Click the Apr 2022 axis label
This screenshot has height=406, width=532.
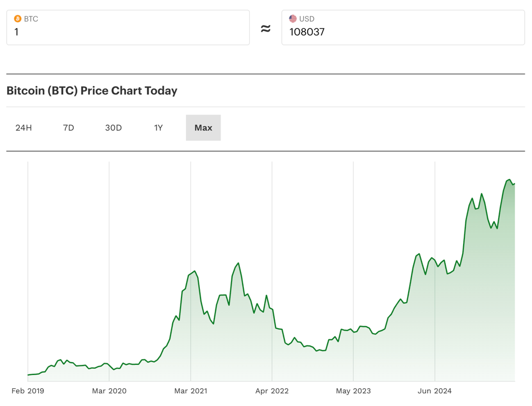[272, 391]
